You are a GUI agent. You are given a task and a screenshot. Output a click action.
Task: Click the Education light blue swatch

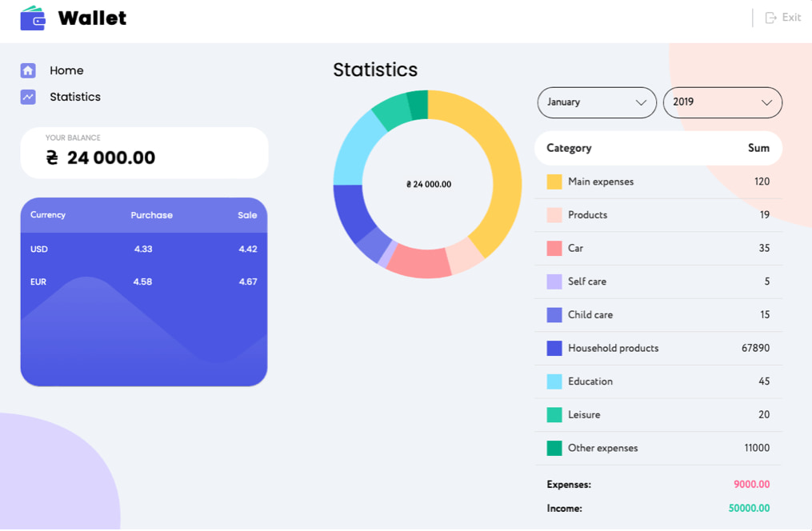click(x=554, y=381)
